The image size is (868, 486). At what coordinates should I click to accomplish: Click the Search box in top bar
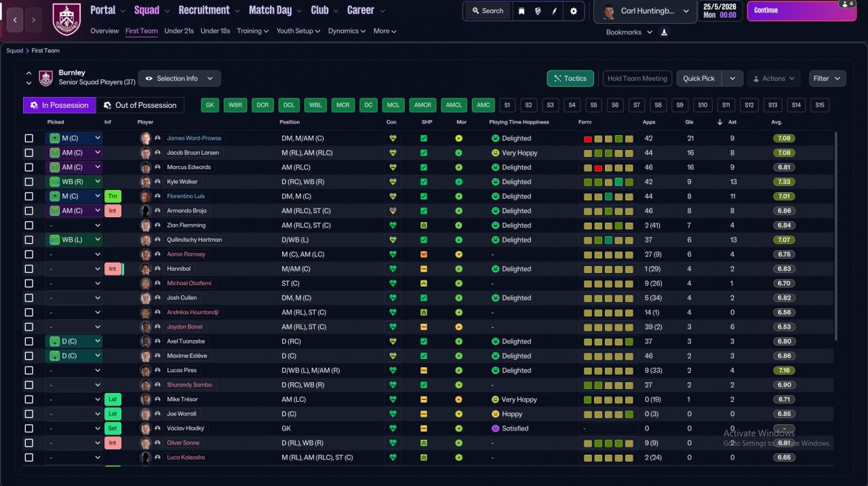pos(488,11)
